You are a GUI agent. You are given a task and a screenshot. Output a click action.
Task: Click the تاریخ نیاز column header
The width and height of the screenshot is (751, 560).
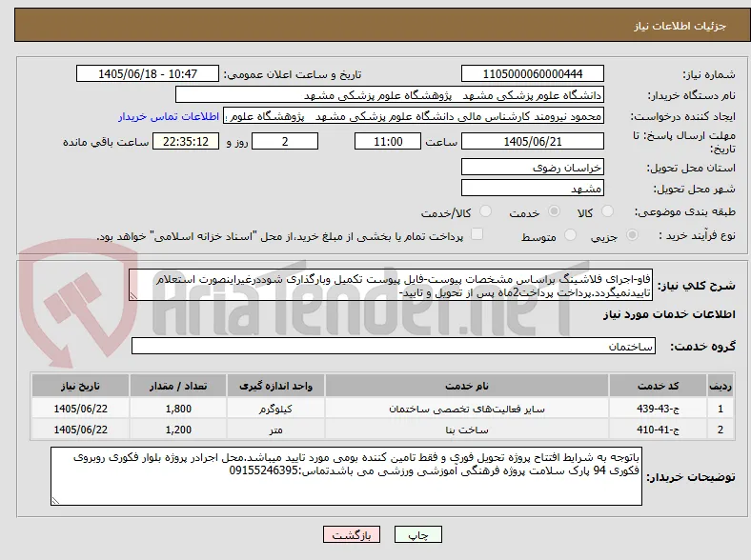(80, 386)
